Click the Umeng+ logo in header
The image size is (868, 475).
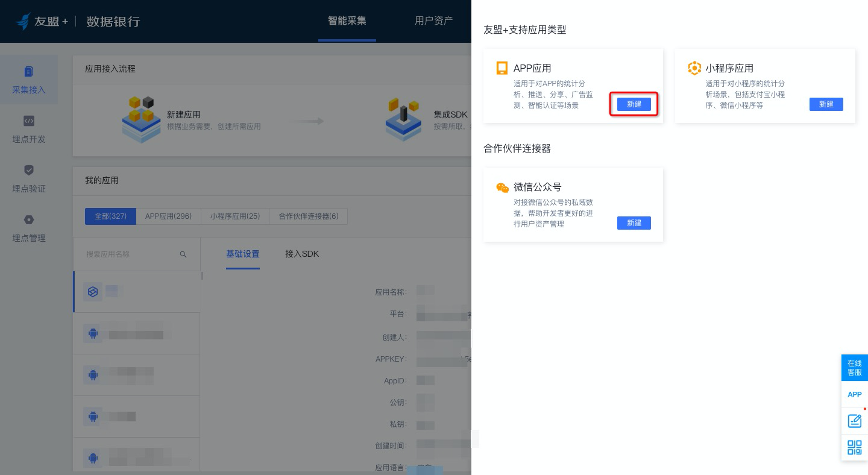click(42, 21)
